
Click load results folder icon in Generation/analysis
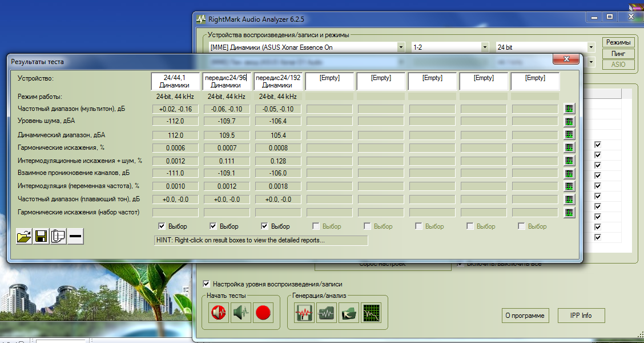pyautogui.click(x=349, y=313)
